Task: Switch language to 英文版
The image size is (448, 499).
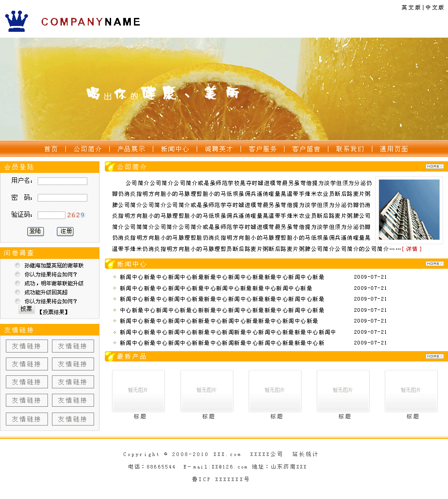Action: [411, 8]
